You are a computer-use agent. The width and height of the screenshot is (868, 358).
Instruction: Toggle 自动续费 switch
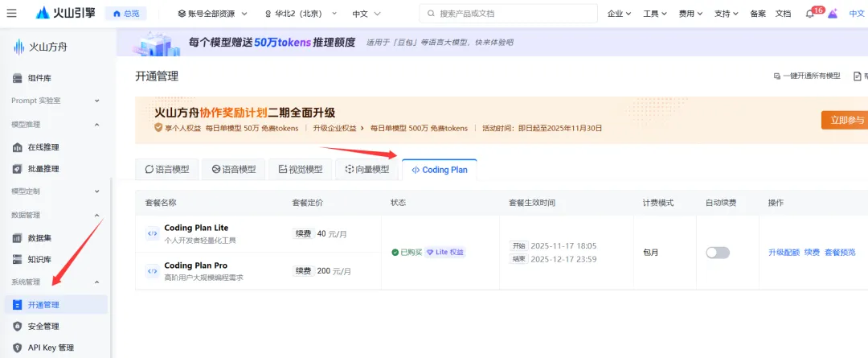tap(718, 253)
